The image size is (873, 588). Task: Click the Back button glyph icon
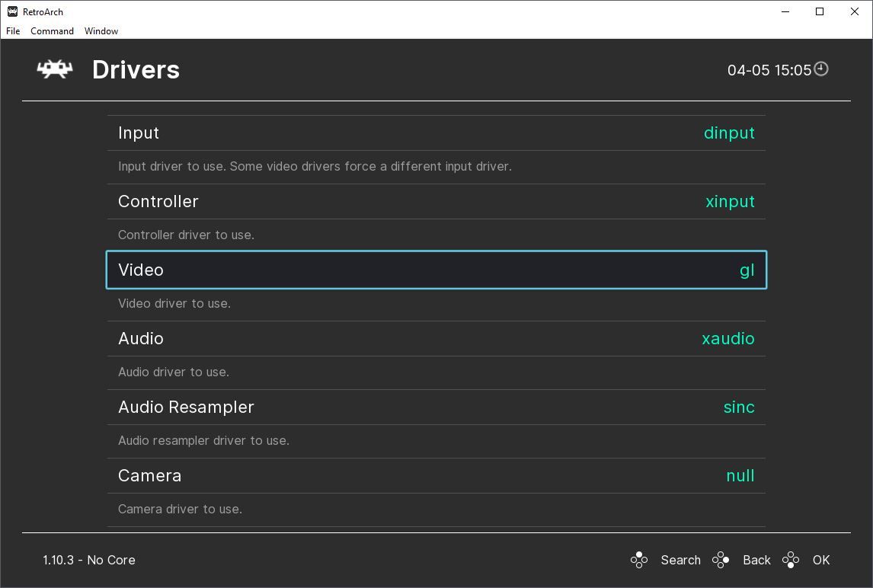coord(721,561)
